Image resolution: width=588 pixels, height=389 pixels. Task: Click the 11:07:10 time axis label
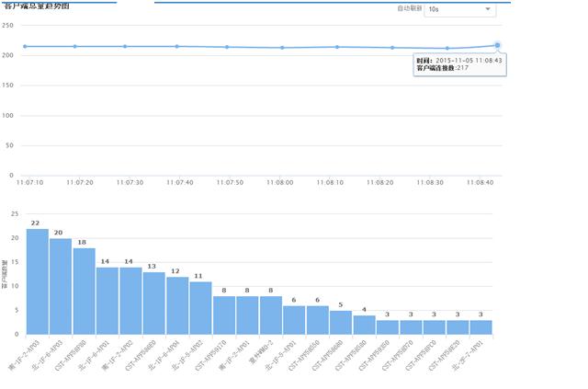coord(29,182)
